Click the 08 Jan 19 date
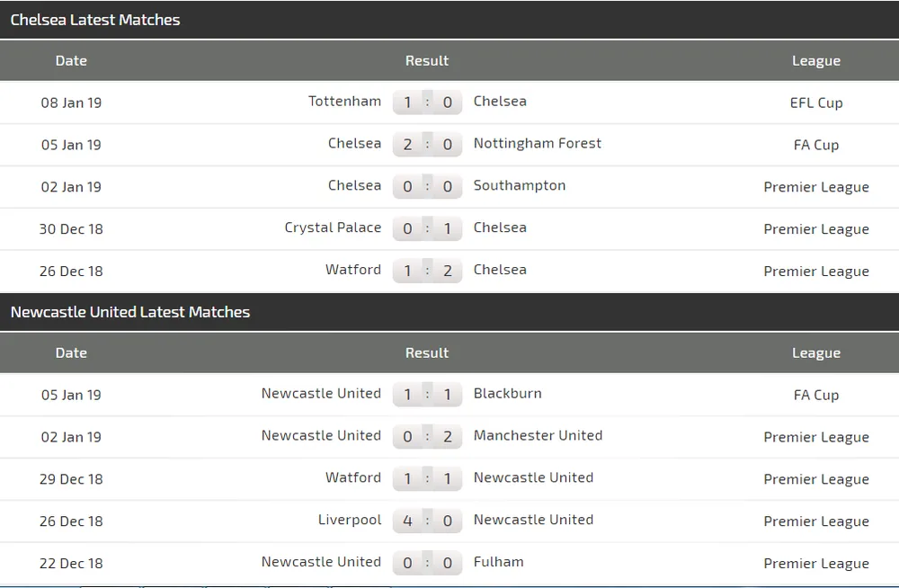This screenshot has width=899, height=588. 71,102
